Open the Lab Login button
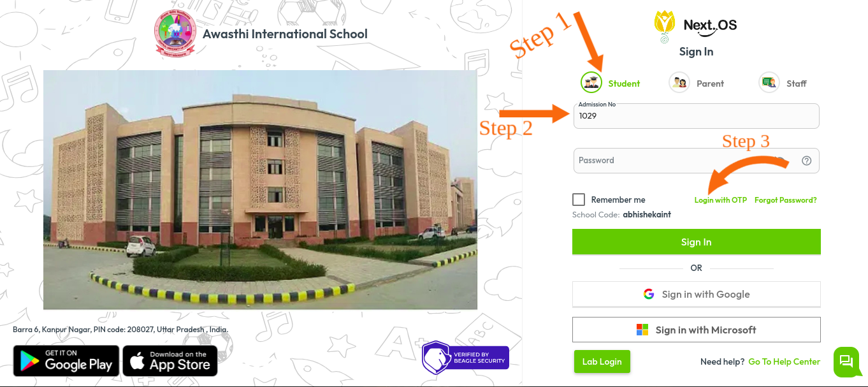 (x=602, y=361)
